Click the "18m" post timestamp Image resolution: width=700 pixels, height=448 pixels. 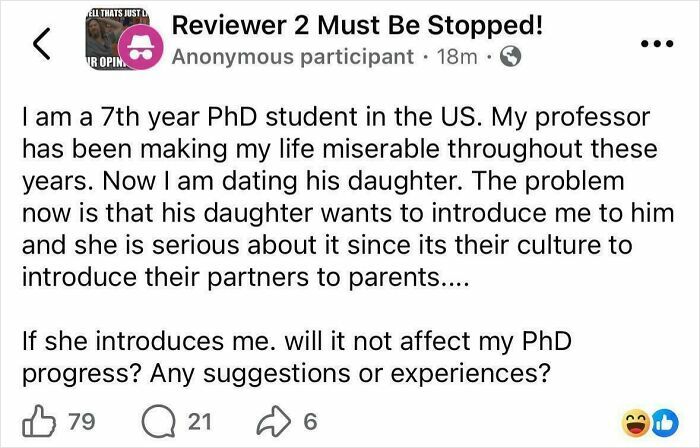tap(458, 57)
